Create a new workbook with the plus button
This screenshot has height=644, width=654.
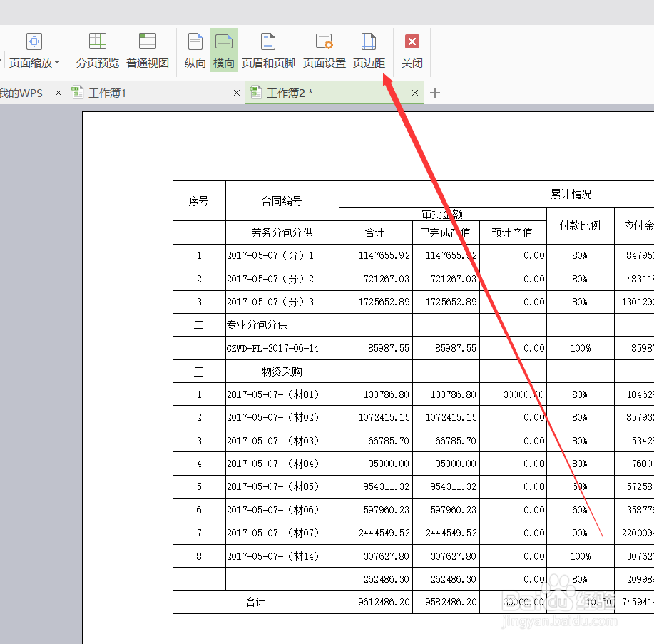(x=435, y=92)
